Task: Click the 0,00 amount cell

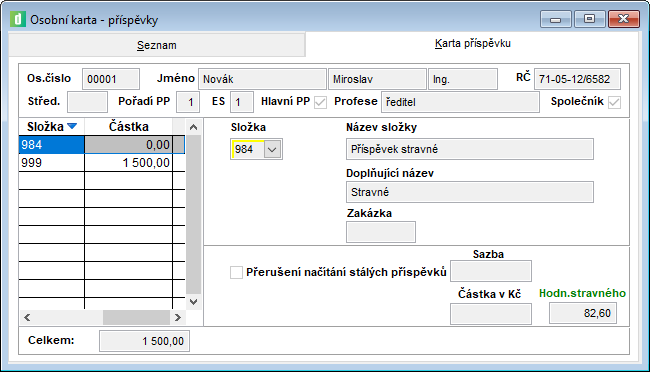Action: click(x=129, y=145)
